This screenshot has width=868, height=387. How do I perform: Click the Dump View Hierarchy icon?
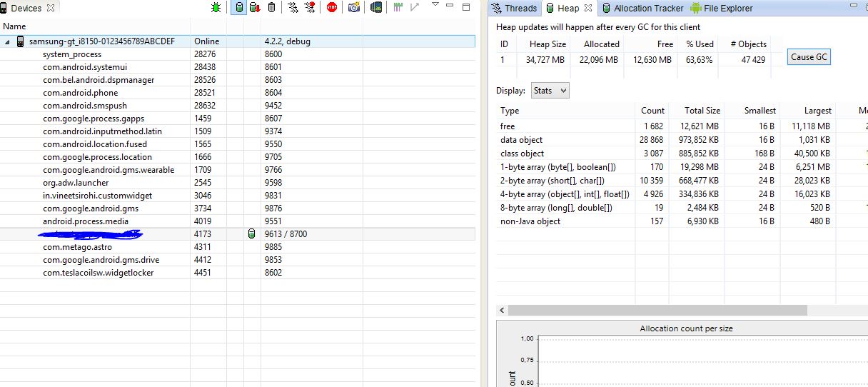pyautogui.click(x=376, y=7)
